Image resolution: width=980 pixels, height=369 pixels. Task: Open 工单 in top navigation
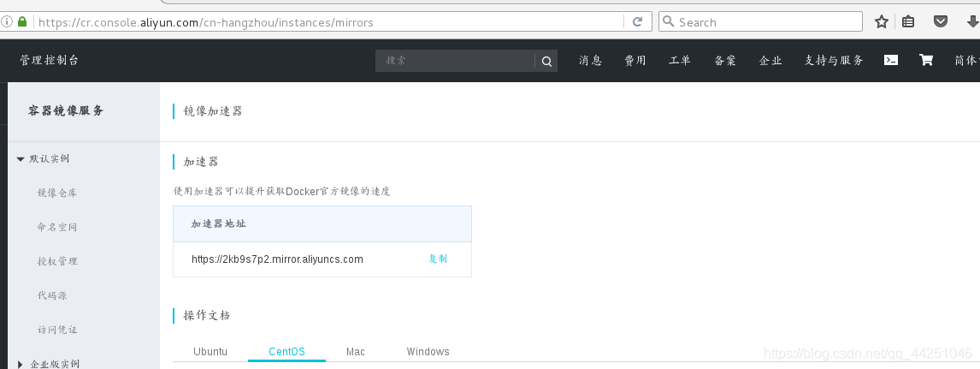tap(680, 61)
